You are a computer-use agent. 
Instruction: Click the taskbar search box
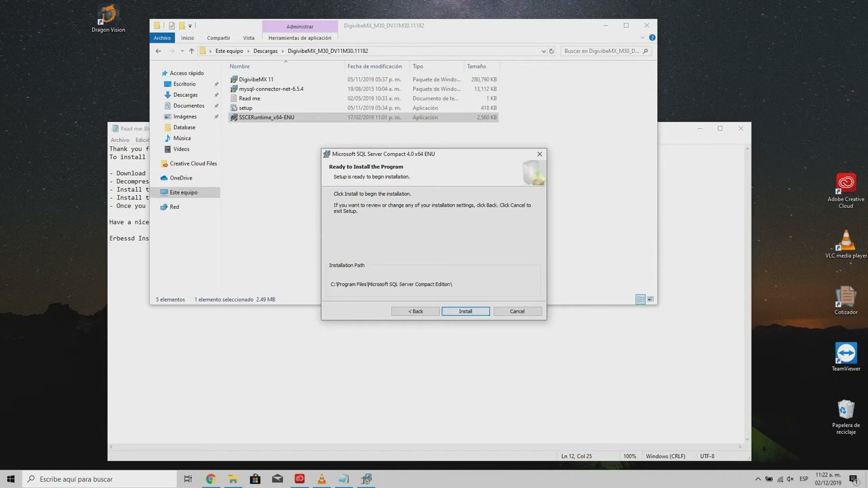(x=100, y=479)
